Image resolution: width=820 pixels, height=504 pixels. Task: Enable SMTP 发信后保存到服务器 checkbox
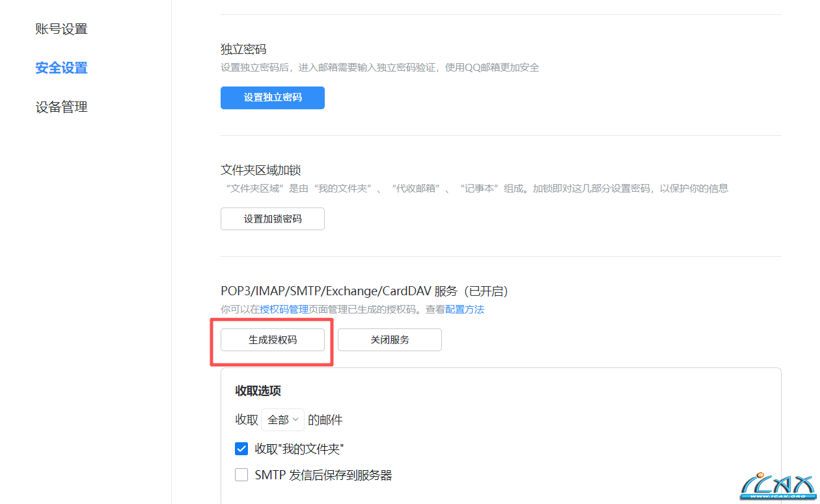click(x=241, y=475)
